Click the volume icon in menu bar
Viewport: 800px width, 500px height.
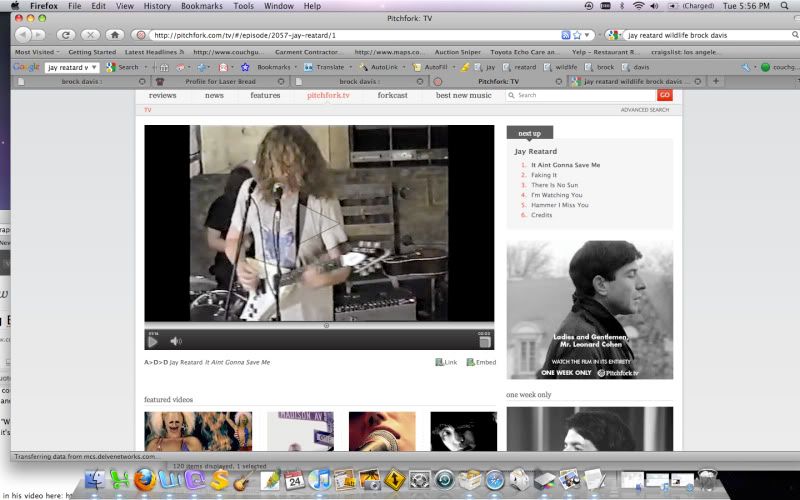[x=655, y=6]
